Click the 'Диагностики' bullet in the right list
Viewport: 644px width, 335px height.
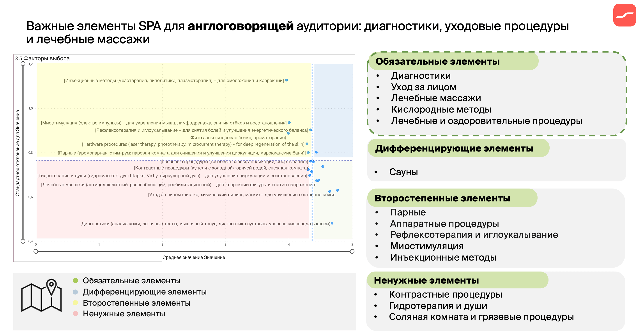421,76
